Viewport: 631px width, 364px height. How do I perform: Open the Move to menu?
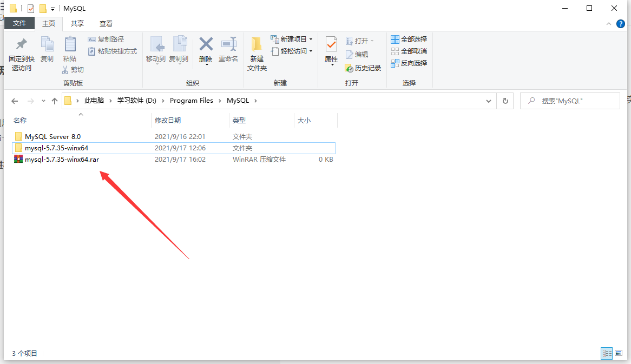tap(156, 50)
